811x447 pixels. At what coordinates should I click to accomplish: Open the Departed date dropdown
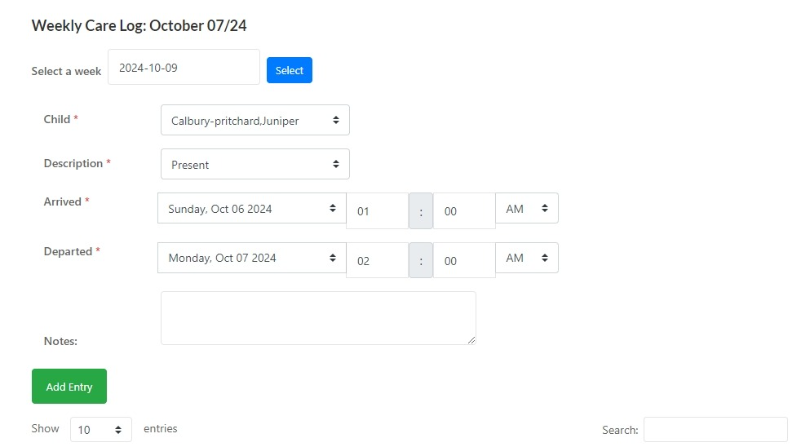[x=251, y=258]
